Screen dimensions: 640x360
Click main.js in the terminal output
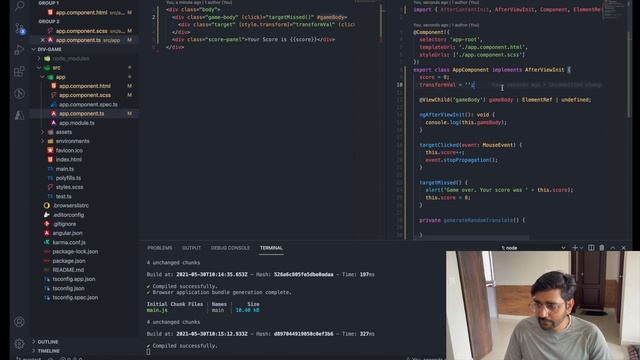click(157, 310)
